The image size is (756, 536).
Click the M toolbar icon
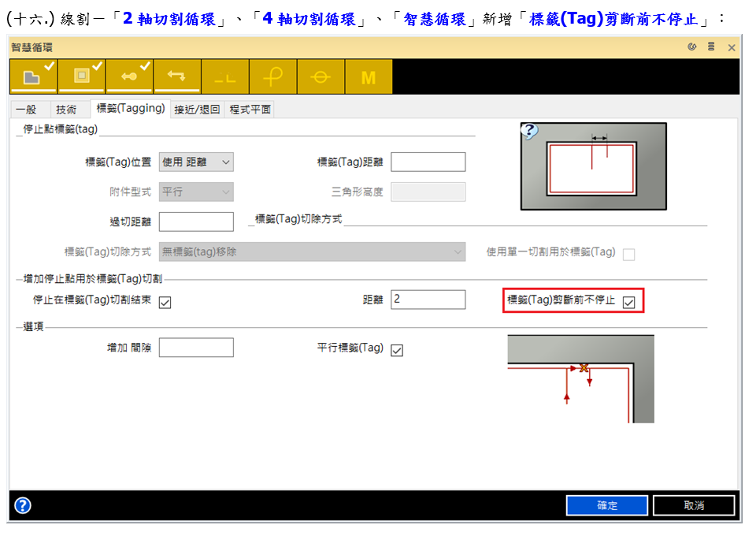369,77
